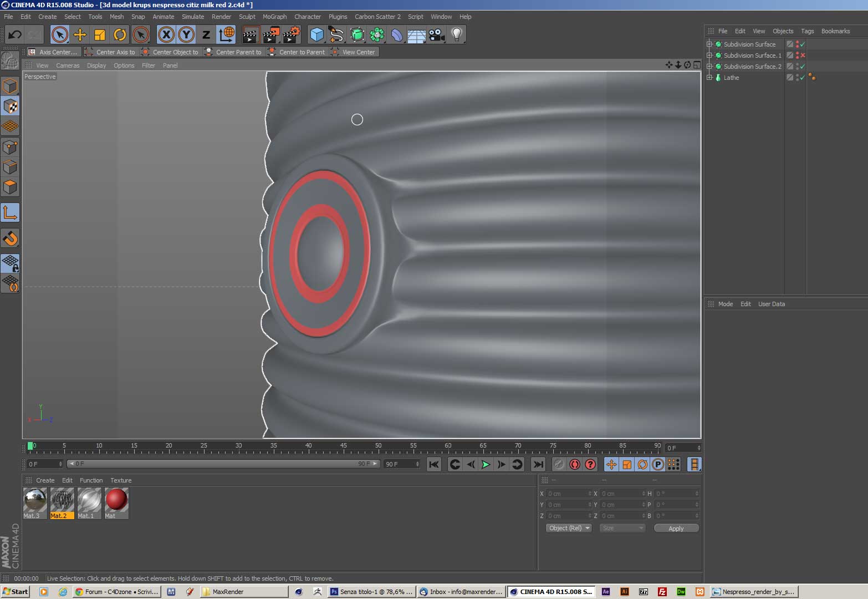Render the active view
This screenshot has height=599, width=868.
[251, 34]
